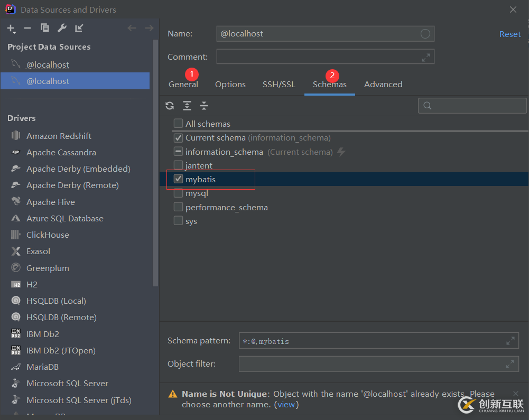Enable the All schemas checkbox
Image resolution: width=529 pixels, height=420 pixels.
(x=178, y=124)
